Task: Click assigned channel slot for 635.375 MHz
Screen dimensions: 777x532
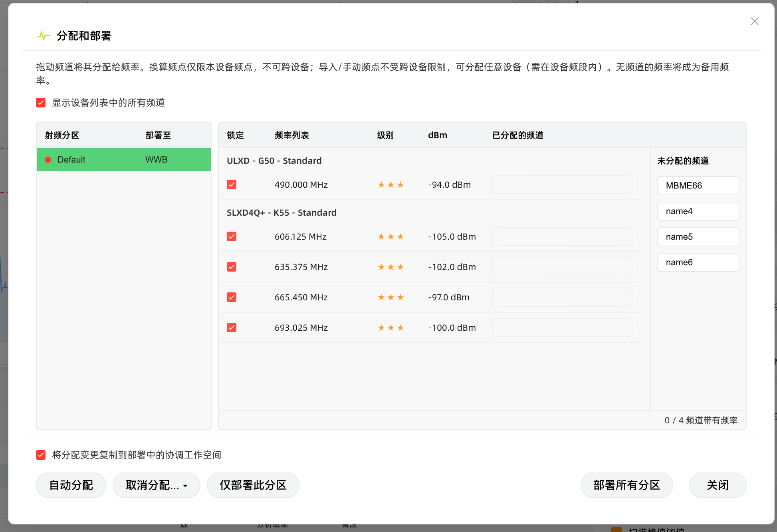Action: pos(562,267)
